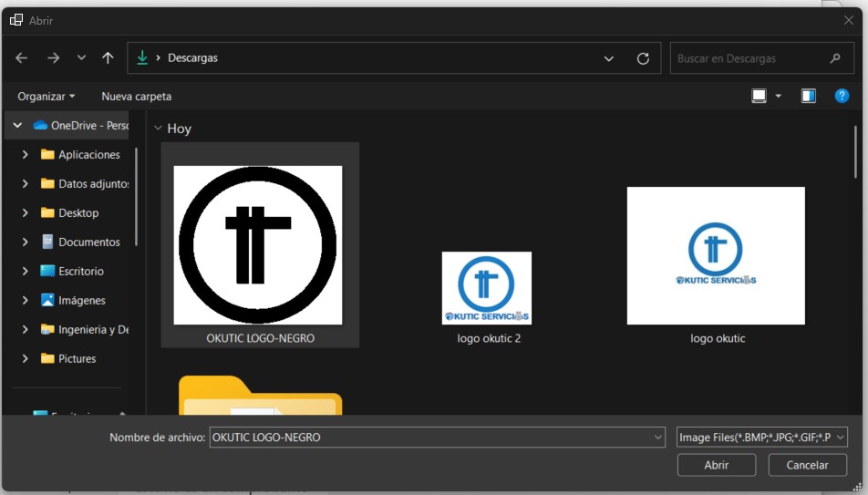Screen dimensions: 868x495
Task: Open recent locations dropdown arrow
Action: [81, 58]
